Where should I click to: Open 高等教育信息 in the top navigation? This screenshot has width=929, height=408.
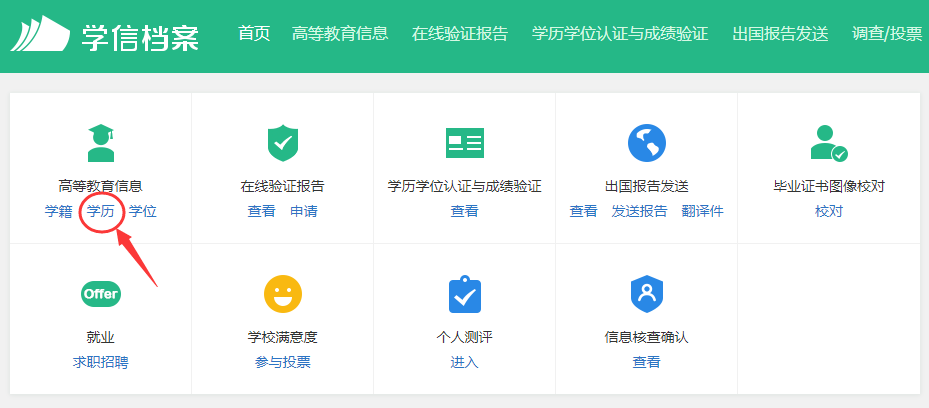[x=340, y=33]
